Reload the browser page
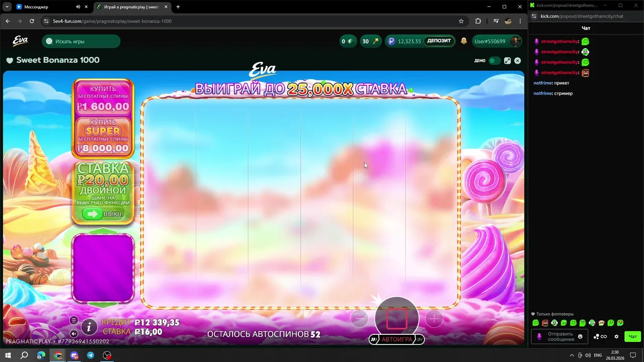 pyautogui.click(x=32, y=21)
